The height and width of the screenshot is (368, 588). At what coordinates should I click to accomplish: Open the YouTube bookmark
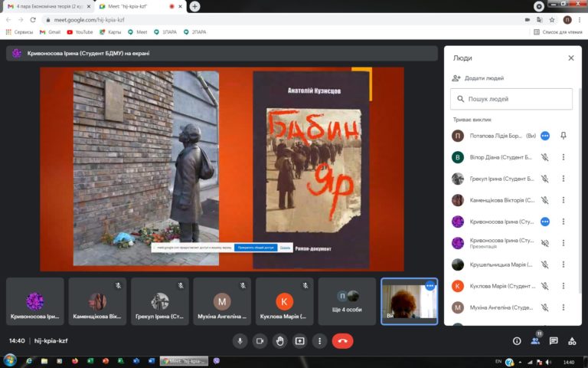tap(80, 32)
